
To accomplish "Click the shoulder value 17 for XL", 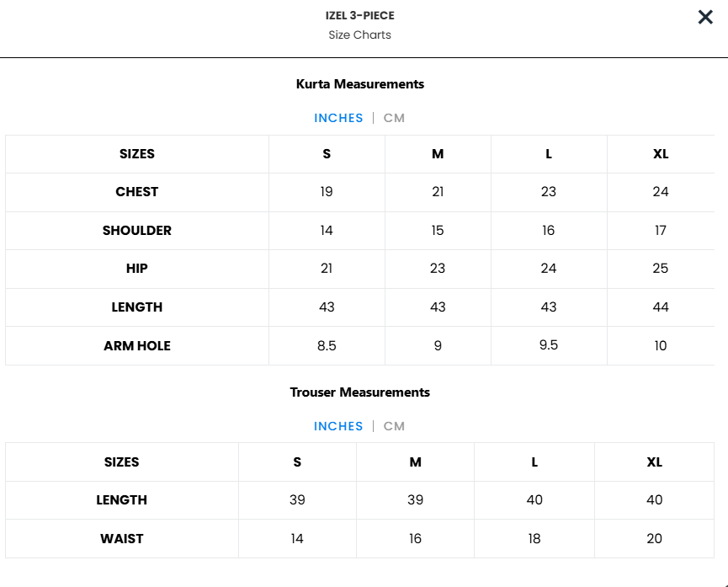I will (x=661, y=231).
